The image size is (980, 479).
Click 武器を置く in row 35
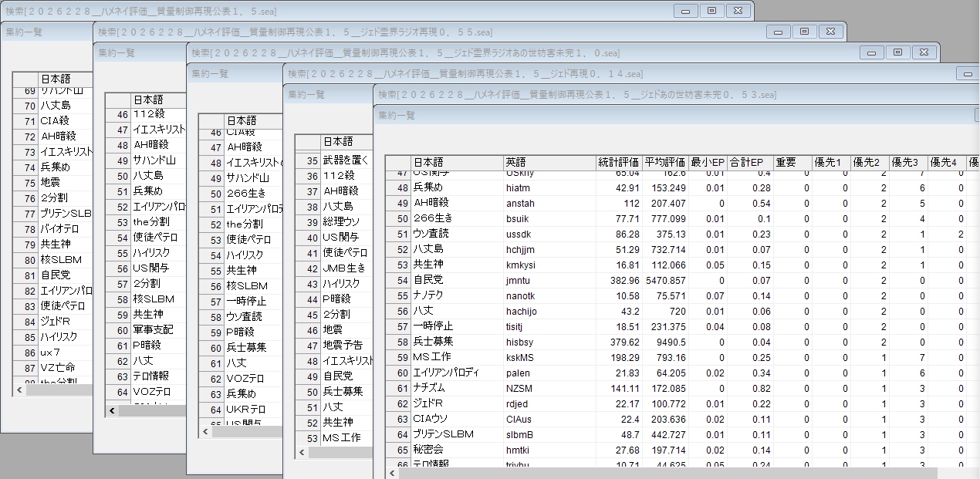346,160
